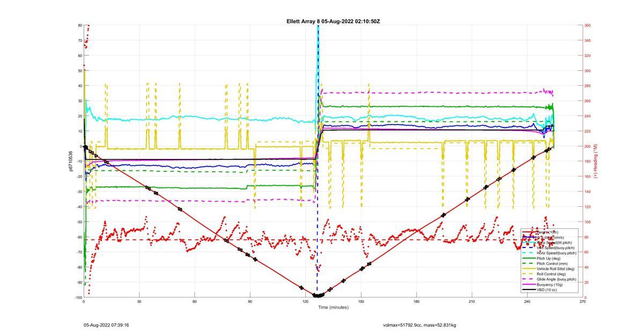Screen dimensions: 644x334
Task: Click left y-axis tick label '-100'
Action: [x=78, y=297]
